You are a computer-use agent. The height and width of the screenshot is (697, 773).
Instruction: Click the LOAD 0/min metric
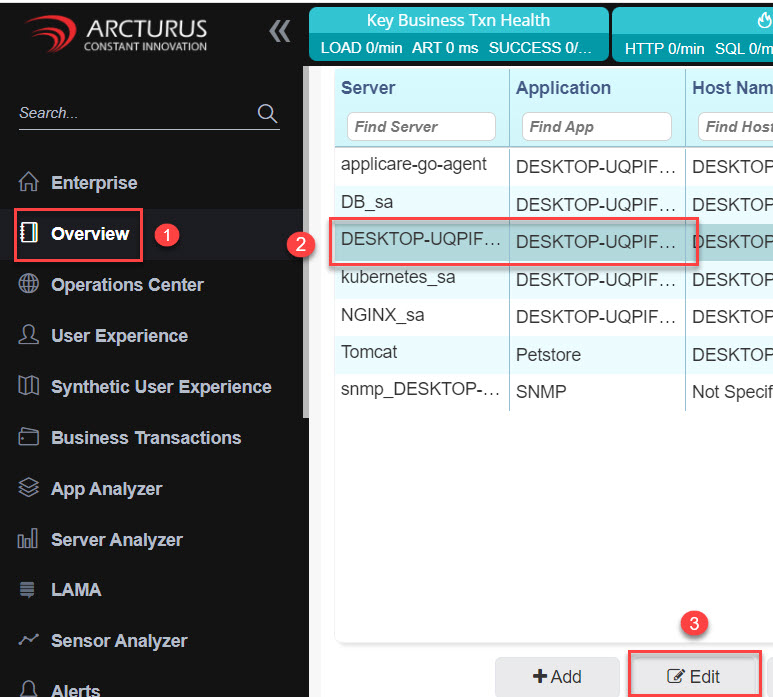click(361, 48)
